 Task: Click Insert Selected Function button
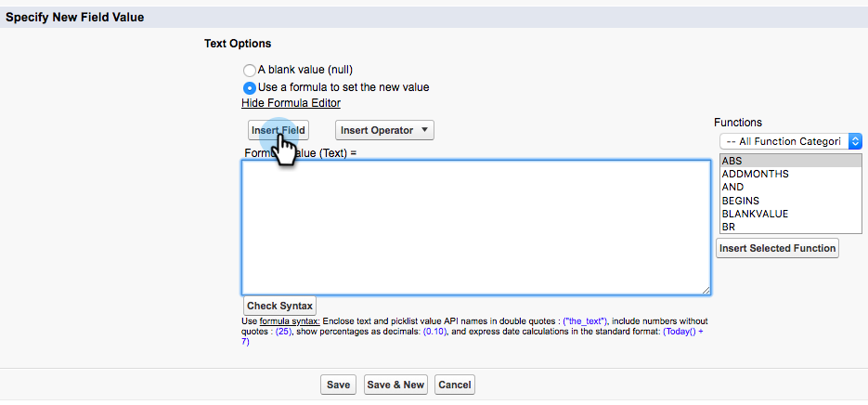[777, 248]
